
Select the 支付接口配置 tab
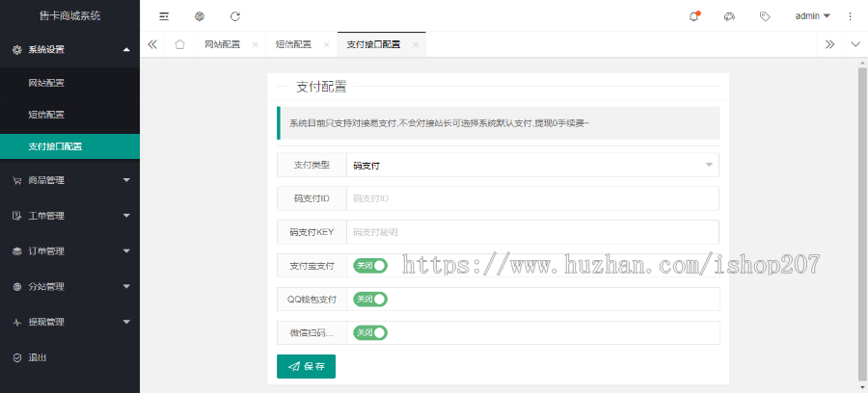pyautogui.click(x=373, y=44)
